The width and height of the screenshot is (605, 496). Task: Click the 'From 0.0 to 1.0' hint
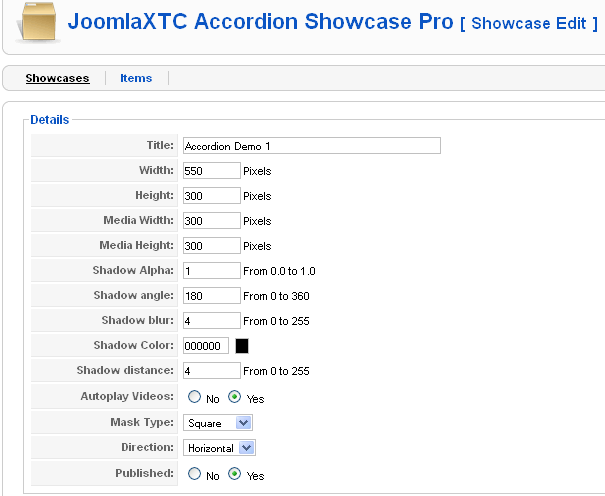pyautogui.click(x=279, y=271)
